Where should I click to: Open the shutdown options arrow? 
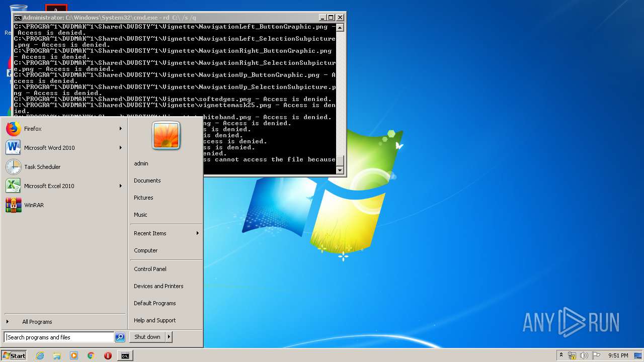[169, 337]
